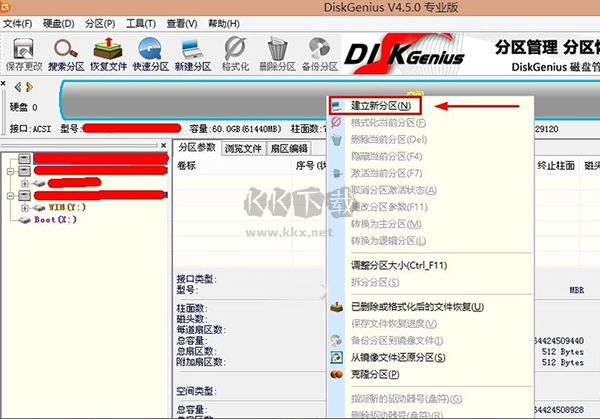The height and width of the screenshot is (419, 600).
Task: Choose Cancel Partition Active State (取消分区激活状态)
Action: (394, 190)
